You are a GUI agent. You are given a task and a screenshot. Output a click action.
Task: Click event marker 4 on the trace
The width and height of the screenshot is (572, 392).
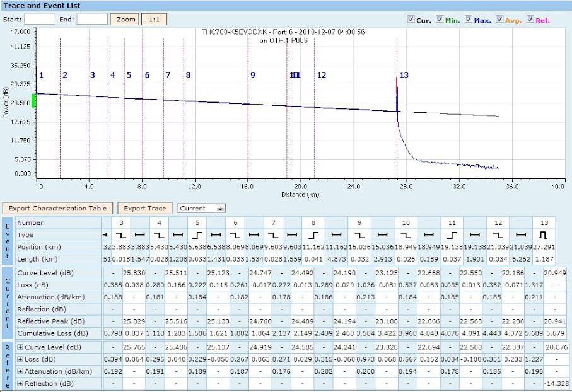pos(113,75)
